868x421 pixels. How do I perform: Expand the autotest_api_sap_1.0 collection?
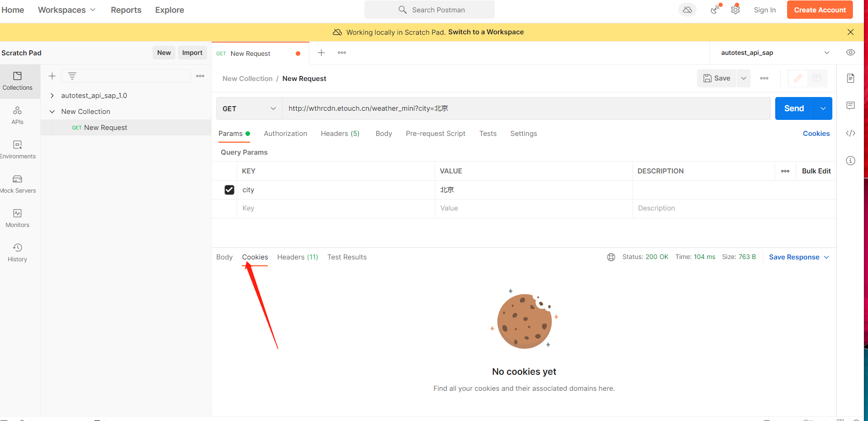52,96
